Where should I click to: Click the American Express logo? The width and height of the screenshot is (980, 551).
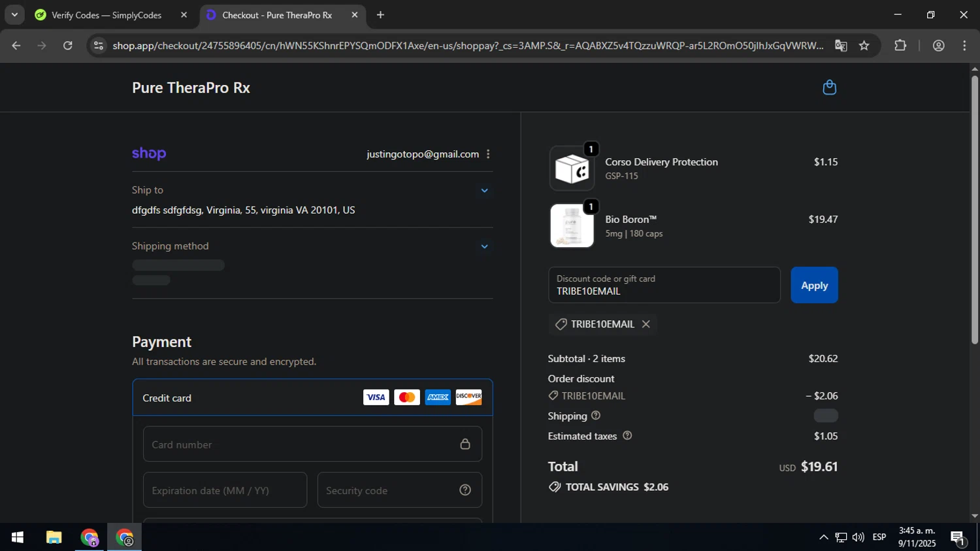[x=438, y=397]
